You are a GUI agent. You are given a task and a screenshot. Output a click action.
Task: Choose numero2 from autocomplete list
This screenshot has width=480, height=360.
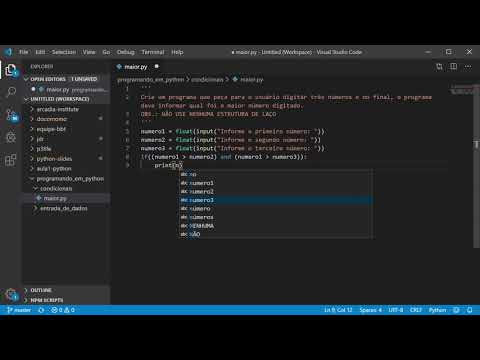click(276, 192)
